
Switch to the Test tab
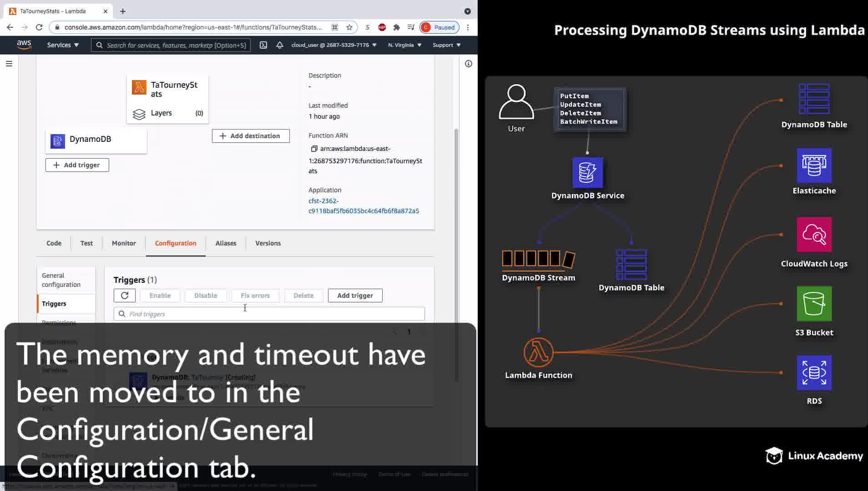point(86,243)
